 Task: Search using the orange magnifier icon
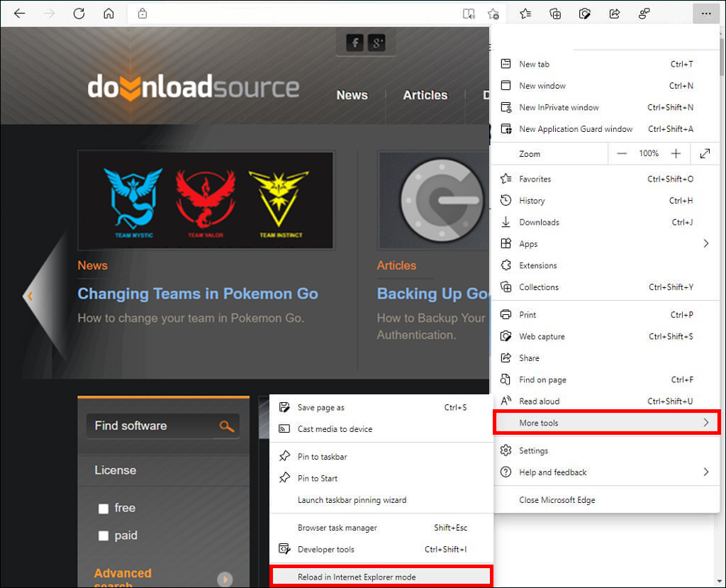click(226, 426)
